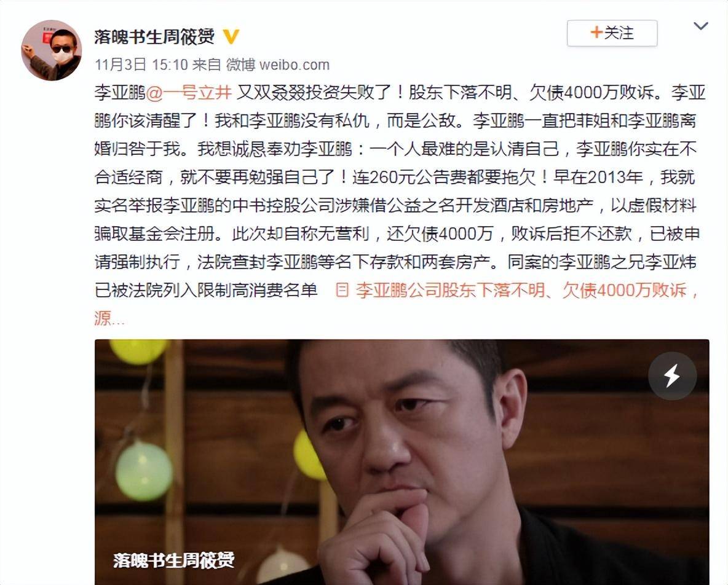Open the @一号立井 mention
The height and width of the screenshot is (585, 728).
coord(189,93)
